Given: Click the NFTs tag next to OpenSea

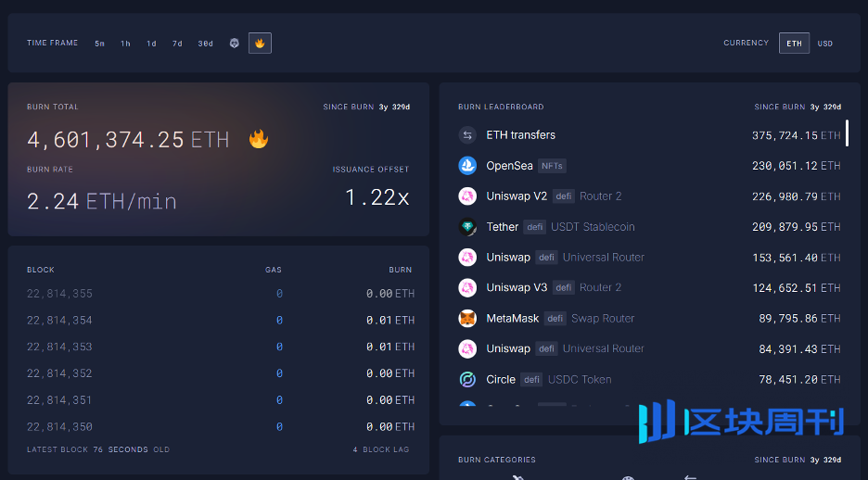Looking at the screenshot, I should 552,166.
